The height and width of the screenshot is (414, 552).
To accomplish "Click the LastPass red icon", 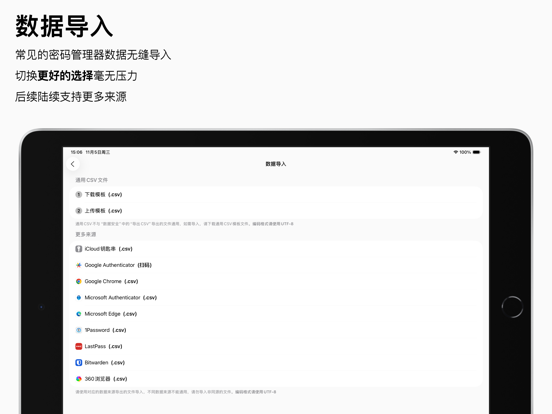I will point(79,346).
